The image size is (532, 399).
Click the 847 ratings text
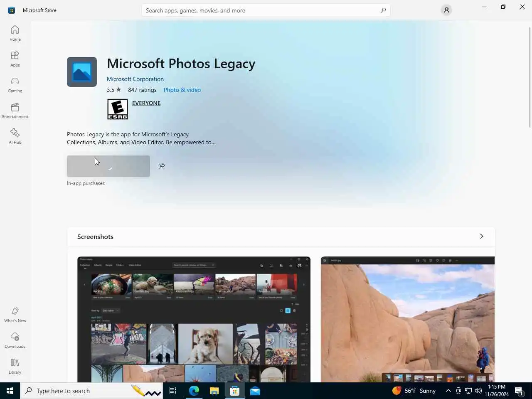pyautogui.click(x=142, y=90)
